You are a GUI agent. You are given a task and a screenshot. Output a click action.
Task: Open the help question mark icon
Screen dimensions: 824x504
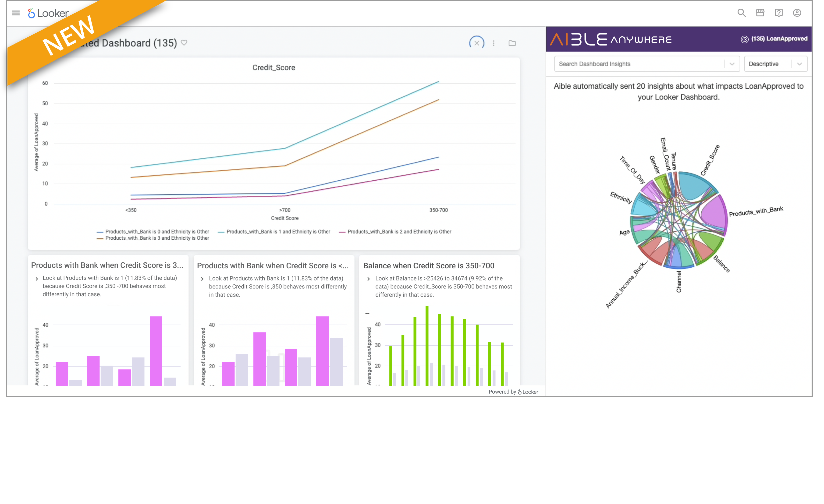778,13
